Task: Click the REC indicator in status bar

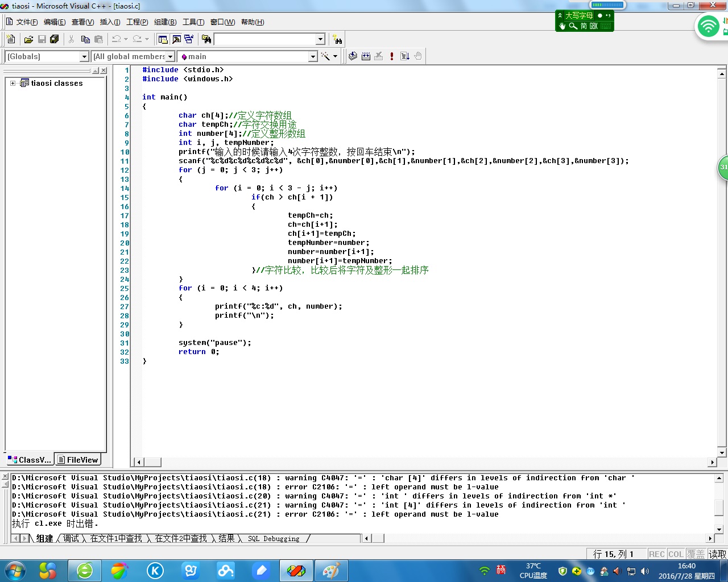Action: (657, 554)
